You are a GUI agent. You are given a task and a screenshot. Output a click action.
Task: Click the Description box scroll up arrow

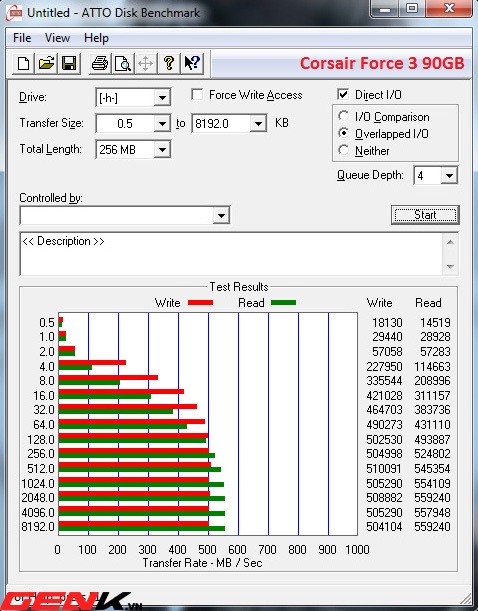pyautogui.click(x=450, y=242)
